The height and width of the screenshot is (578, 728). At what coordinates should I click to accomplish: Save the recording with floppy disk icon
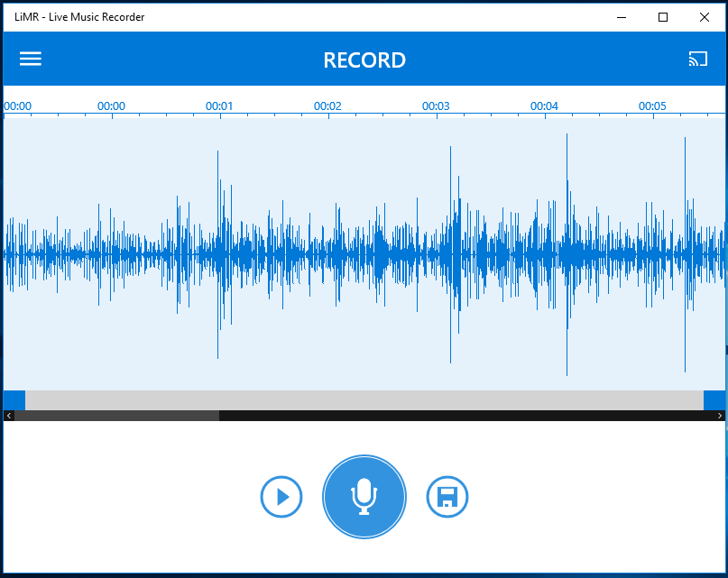447,497
